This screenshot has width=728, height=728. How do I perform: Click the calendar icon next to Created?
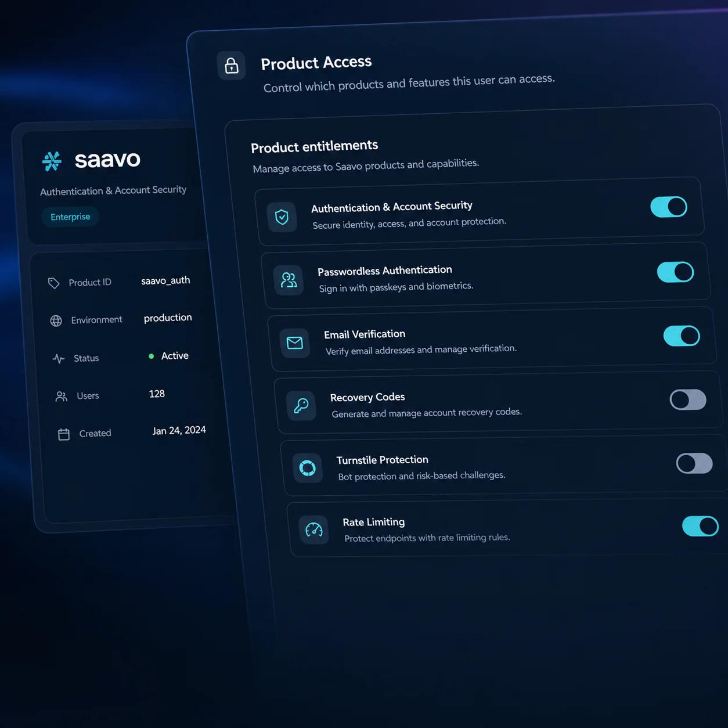point(64,434)
